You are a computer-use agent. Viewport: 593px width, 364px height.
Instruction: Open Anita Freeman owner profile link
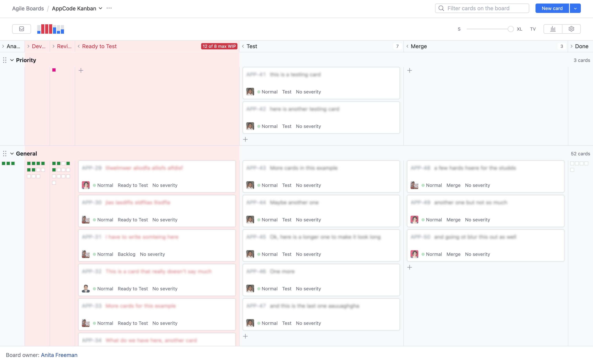coord(59,355)
